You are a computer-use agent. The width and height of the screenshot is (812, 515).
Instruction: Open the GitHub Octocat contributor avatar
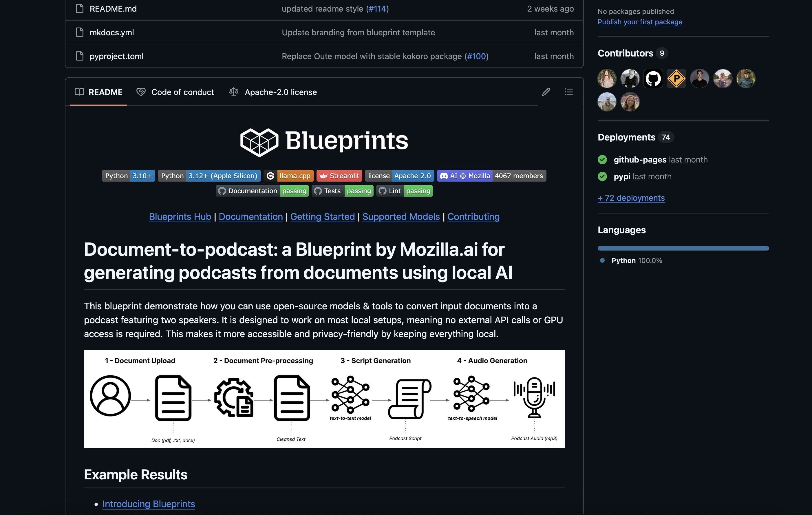(x=653, y=78)
